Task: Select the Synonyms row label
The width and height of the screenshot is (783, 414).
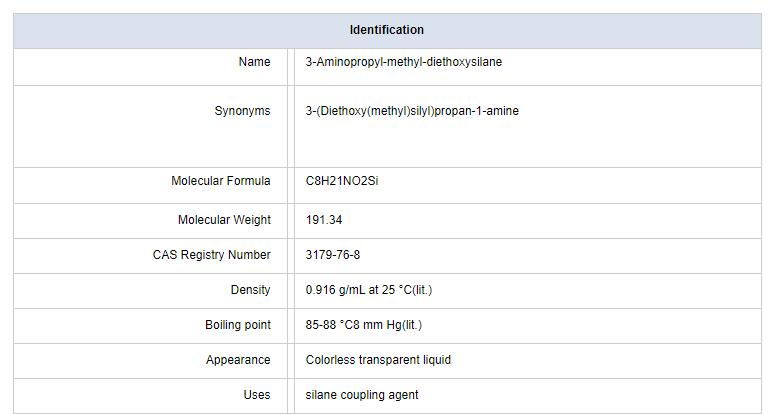Action: coord(242,111)
